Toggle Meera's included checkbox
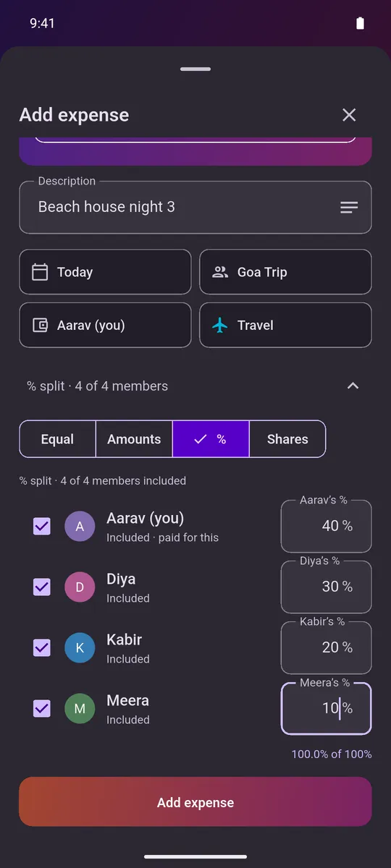 (42, 709)
